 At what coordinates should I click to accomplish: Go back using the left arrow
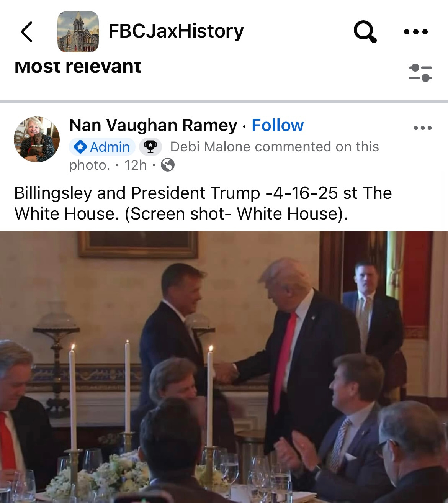(27, 31)
